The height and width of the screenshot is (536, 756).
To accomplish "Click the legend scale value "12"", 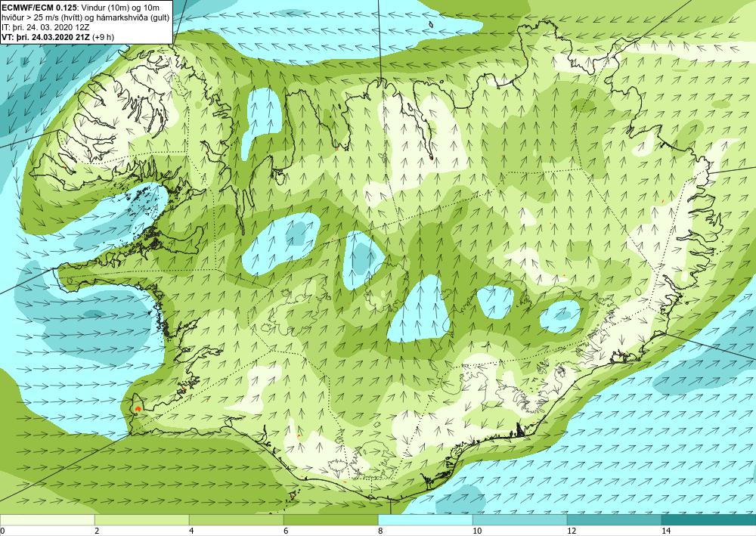I will point(572,531).
